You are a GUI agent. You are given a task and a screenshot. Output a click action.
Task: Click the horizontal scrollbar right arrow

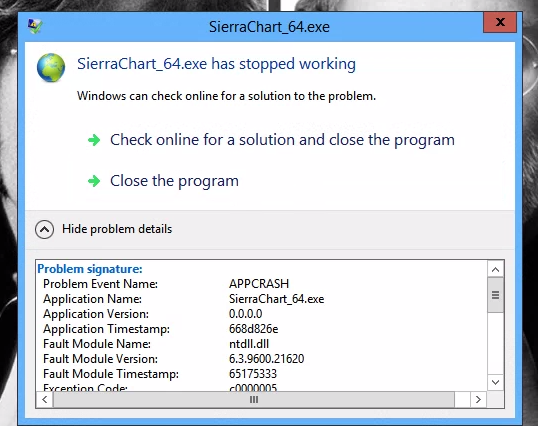(478, 400)
